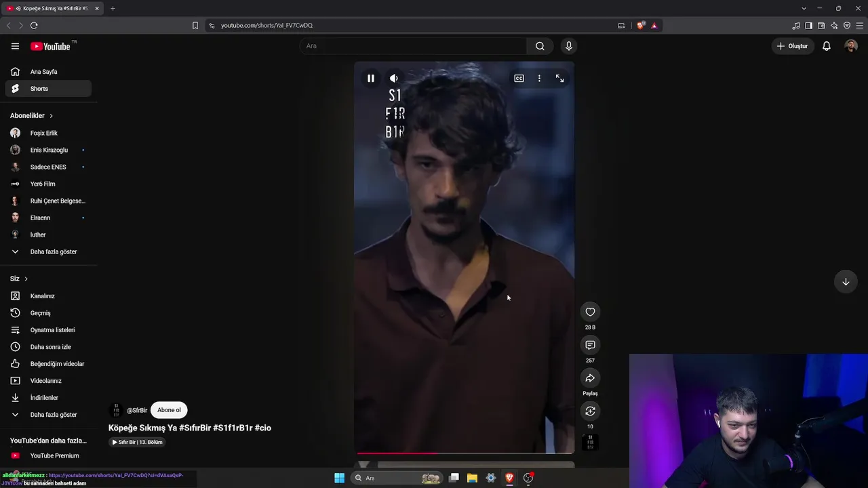Open YouTube notifications bell
The width and height of the screenshot is (868, 488).
tap(827, 46)
